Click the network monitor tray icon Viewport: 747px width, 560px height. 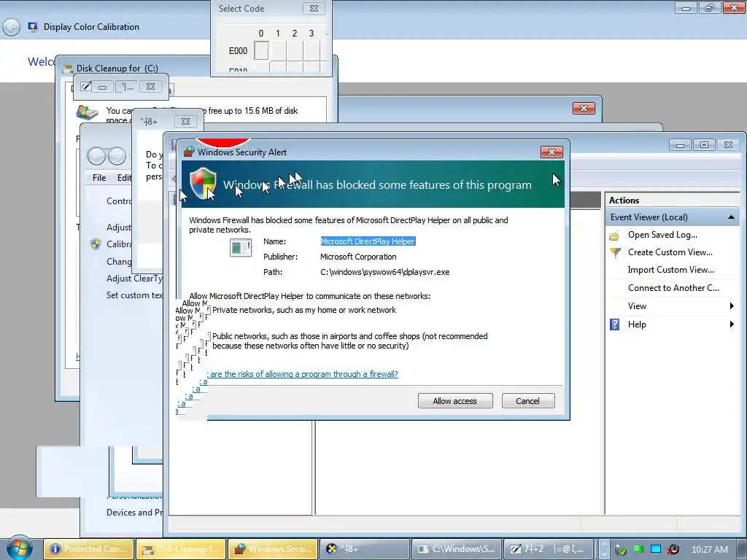point(656,549)
